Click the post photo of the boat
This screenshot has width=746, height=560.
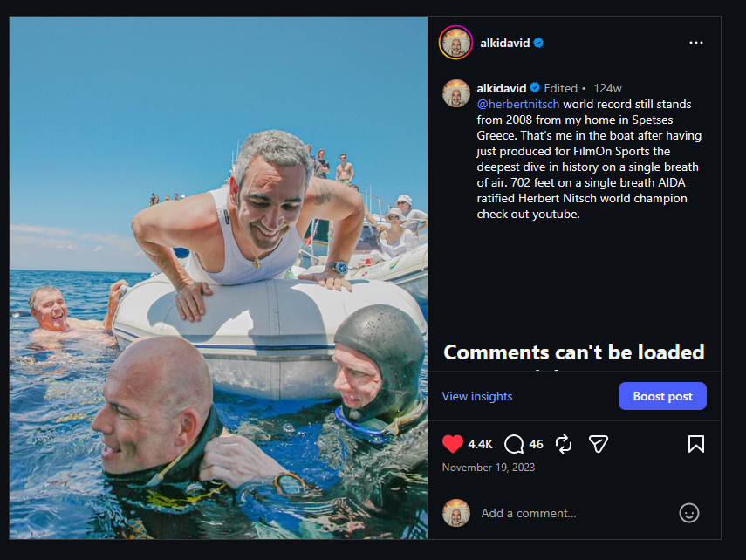[218, 277]
